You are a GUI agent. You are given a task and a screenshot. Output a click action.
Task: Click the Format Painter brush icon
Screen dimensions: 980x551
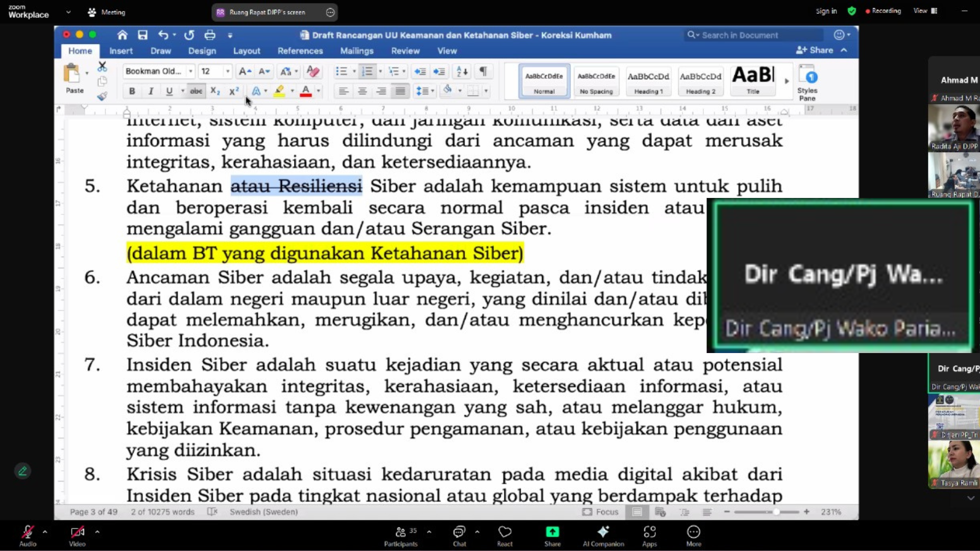click(x=102, y=96)
